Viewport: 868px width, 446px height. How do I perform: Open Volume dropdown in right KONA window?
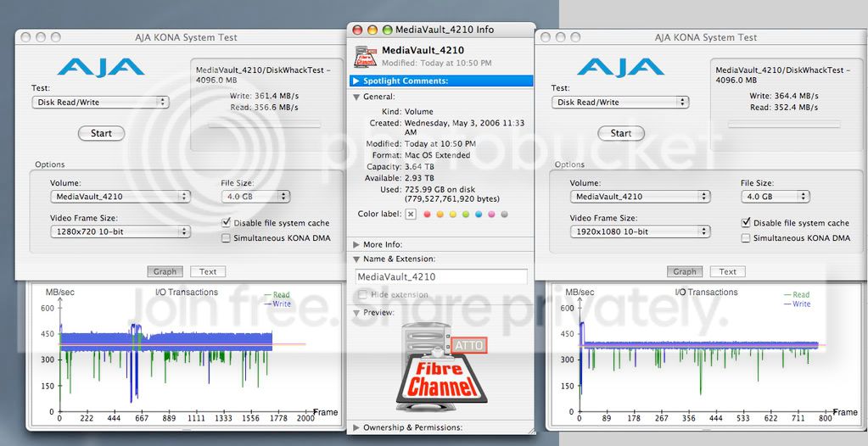click(x=640, y=197)
